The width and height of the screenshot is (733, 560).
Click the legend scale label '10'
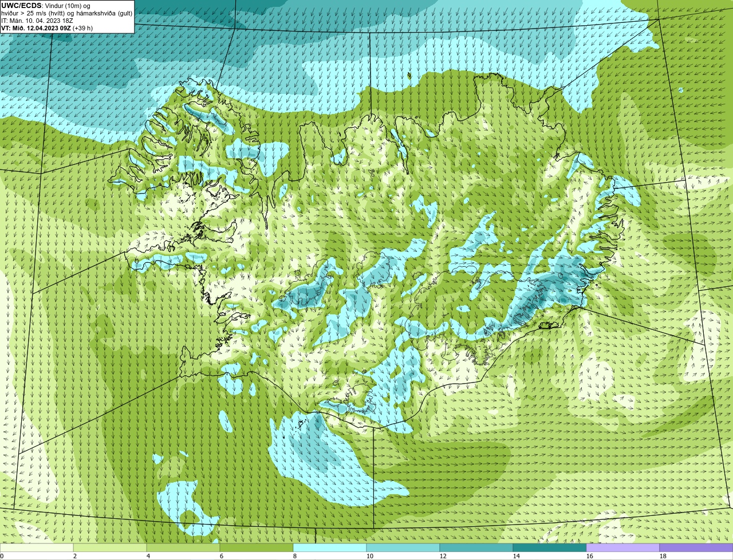pos(370,556)
